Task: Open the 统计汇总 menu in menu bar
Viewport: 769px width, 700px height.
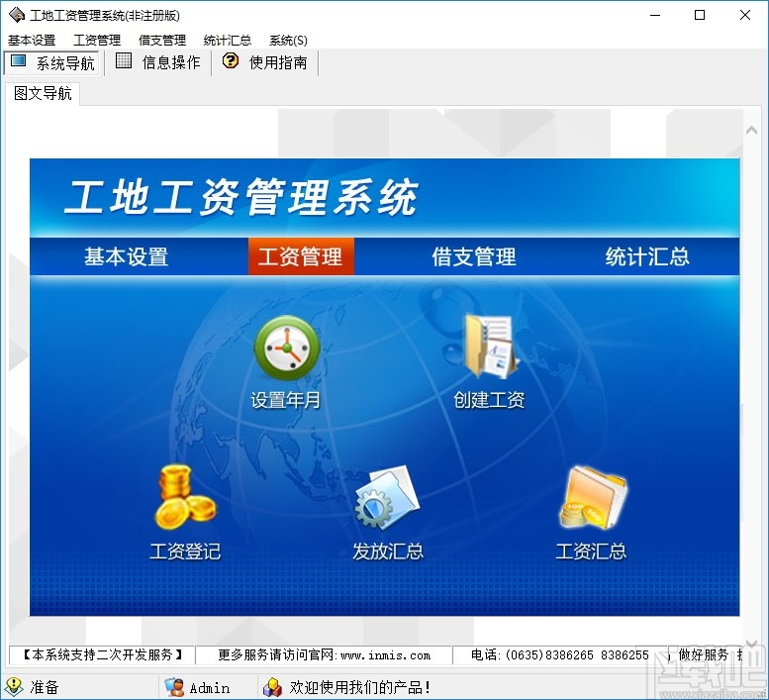Action: (x=228, y=41)
